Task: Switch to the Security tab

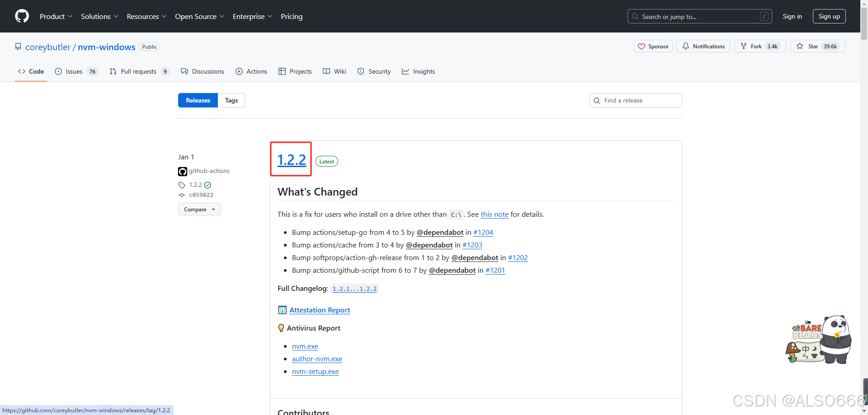Action: [374, 71]
